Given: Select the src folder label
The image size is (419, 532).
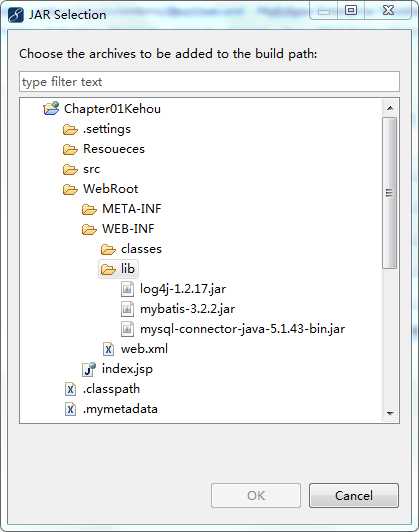Looking at the screenshot, I should [92, 169].
